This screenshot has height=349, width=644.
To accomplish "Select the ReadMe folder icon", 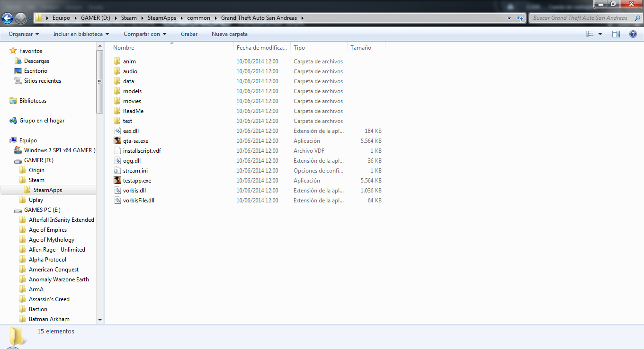I will coord(117,111).
